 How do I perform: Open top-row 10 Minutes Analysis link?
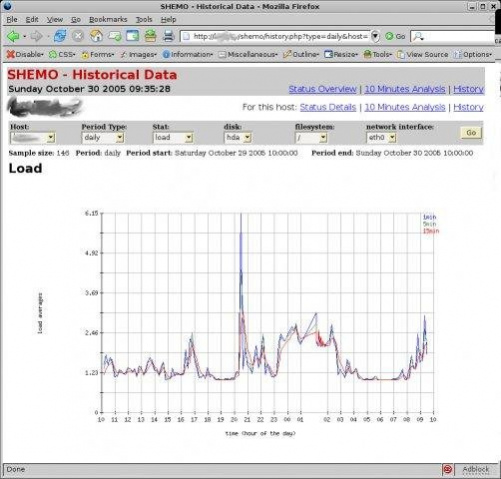[x=405, y=89]
